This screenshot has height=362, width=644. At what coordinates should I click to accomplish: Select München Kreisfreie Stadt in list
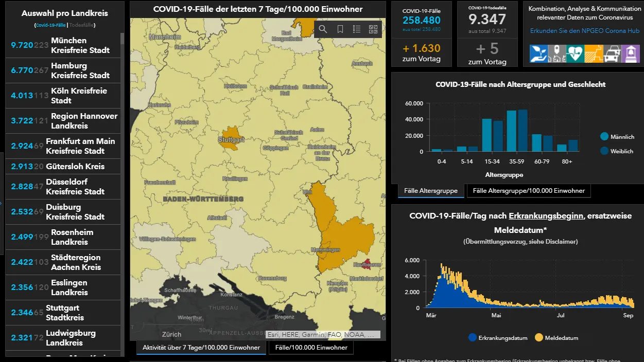(63, 45)
